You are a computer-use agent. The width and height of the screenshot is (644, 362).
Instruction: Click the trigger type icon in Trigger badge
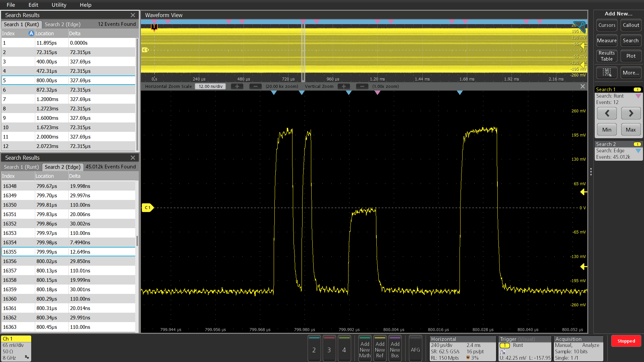point(503,352)
